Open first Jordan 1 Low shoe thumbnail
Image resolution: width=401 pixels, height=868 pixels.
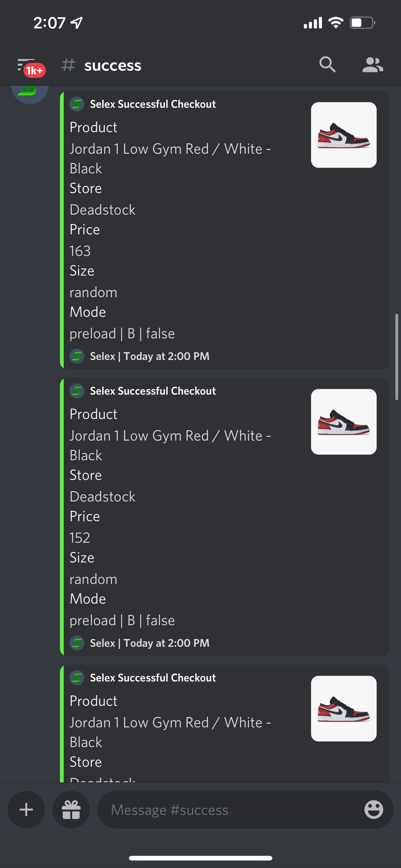coord(344,135)
